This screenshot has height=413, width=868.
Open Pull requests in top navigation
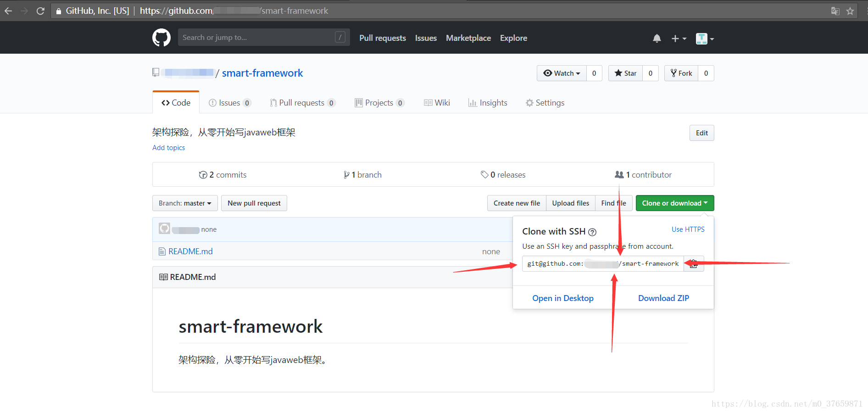tap(383, 38)
